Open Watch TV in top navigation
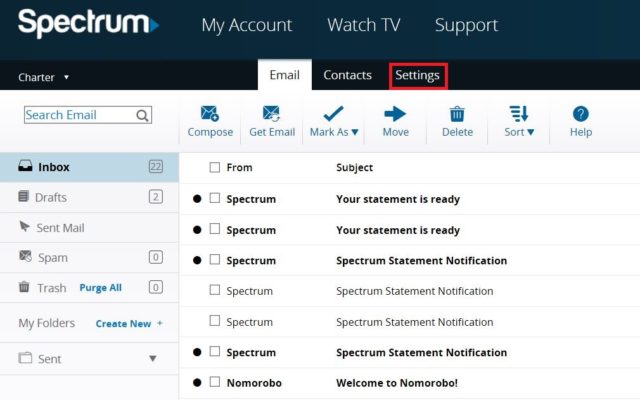 click(364, 25)
